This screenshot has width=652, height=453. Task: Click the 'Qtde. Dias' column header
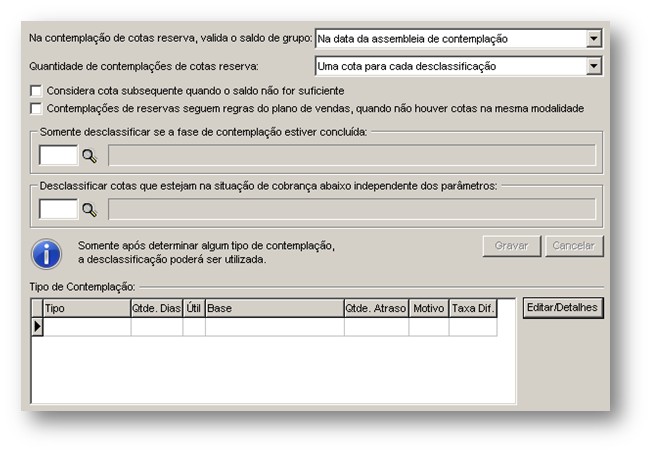tap(157, 308)
